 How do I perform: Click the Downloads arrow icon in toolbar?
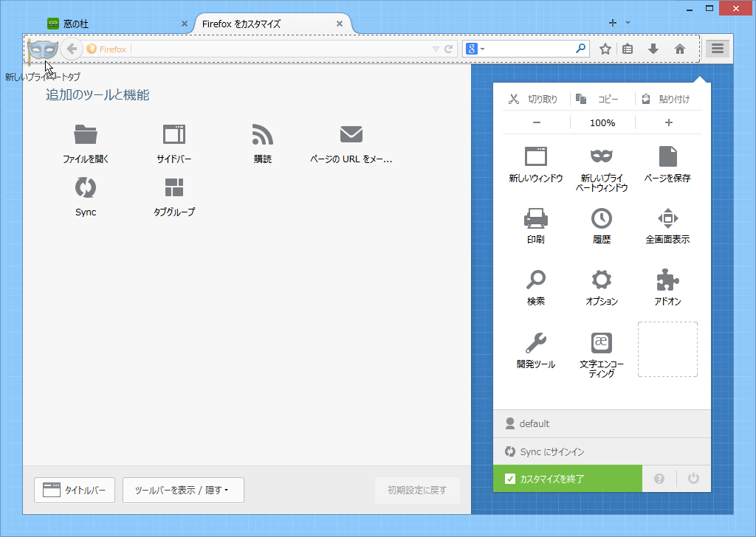pos(653,49)
